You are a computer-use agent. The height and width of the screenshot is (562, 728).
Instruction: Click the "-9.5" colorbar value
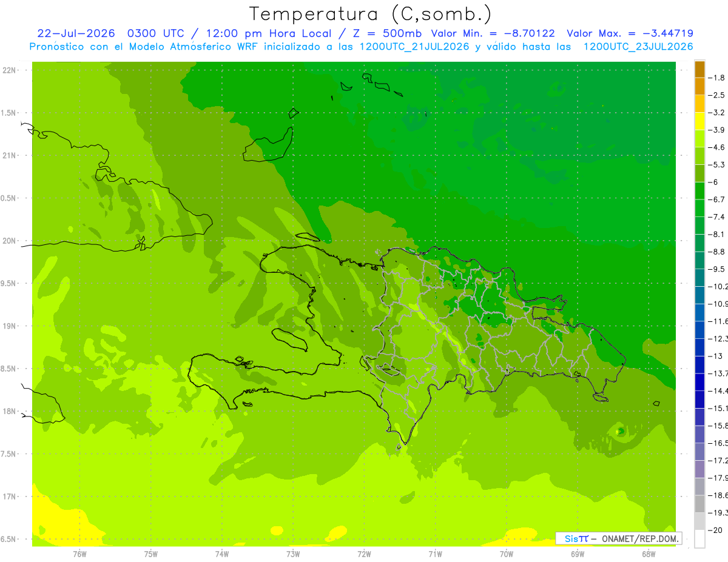(716, 269)
